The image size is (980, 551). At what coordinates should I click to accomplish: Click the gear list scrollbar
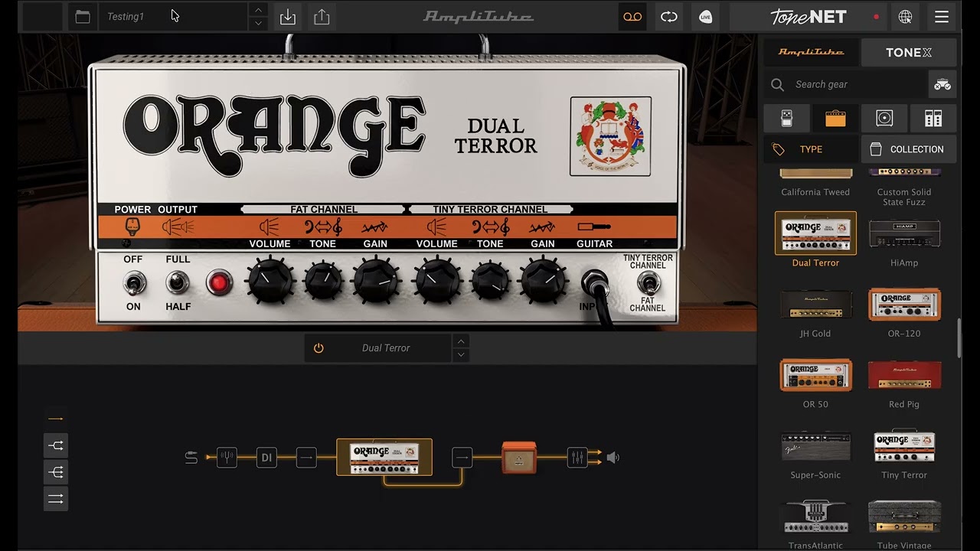[959, 339]
